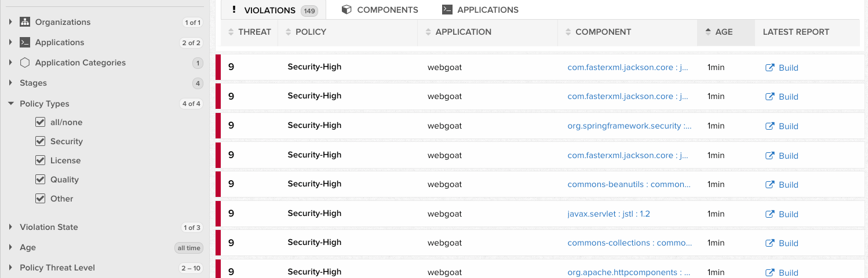Toggle the all/none policy types checkbox

point(40,122)
